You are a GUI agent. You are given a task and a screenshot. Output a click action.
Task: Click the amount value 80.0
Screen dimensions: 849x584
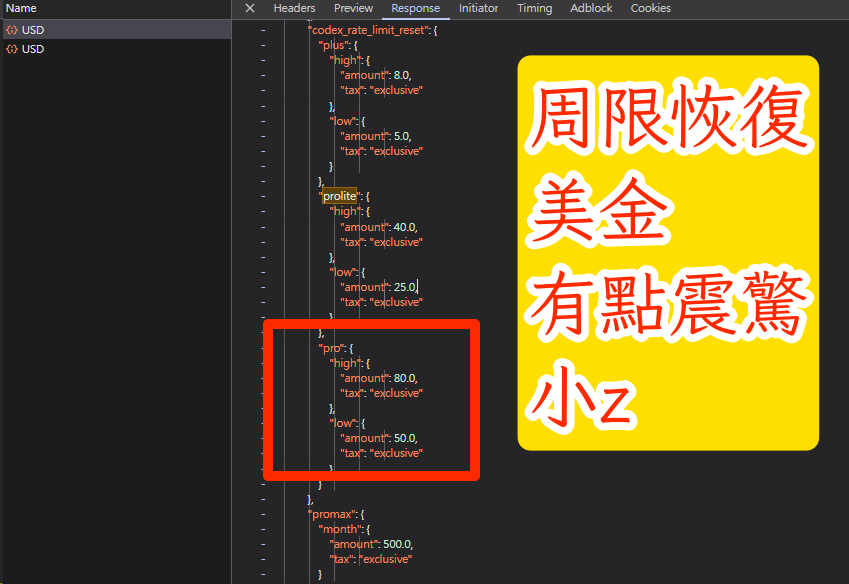pyautogui.click(x=405, y=378)
